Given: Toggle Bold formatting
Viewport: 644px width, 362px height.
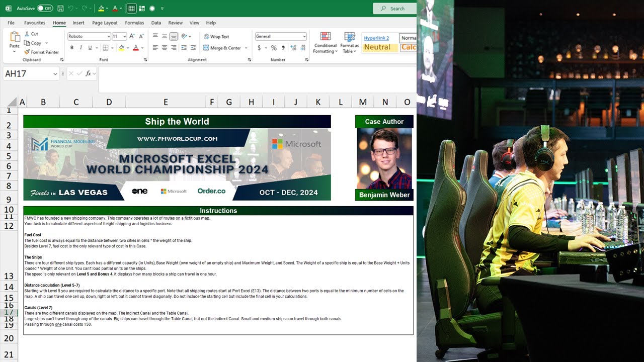Looking at the screenshot, I should pos(72,48).
